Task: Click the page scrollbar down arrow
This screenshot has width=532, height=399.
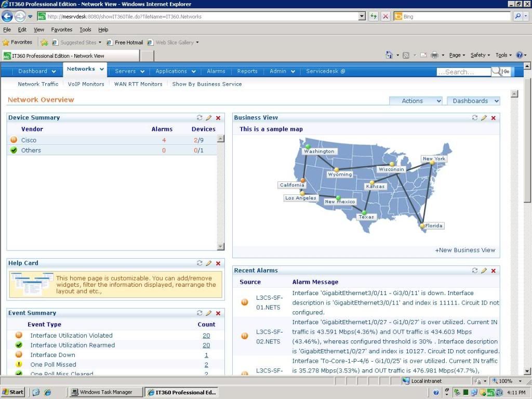Action: 527,371
